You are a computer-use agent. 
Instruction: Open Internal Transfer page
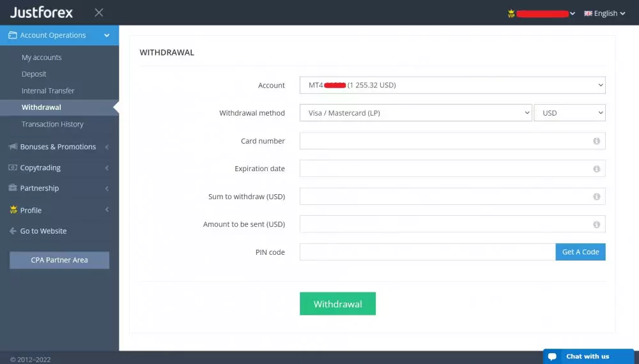tap(48, 91)
